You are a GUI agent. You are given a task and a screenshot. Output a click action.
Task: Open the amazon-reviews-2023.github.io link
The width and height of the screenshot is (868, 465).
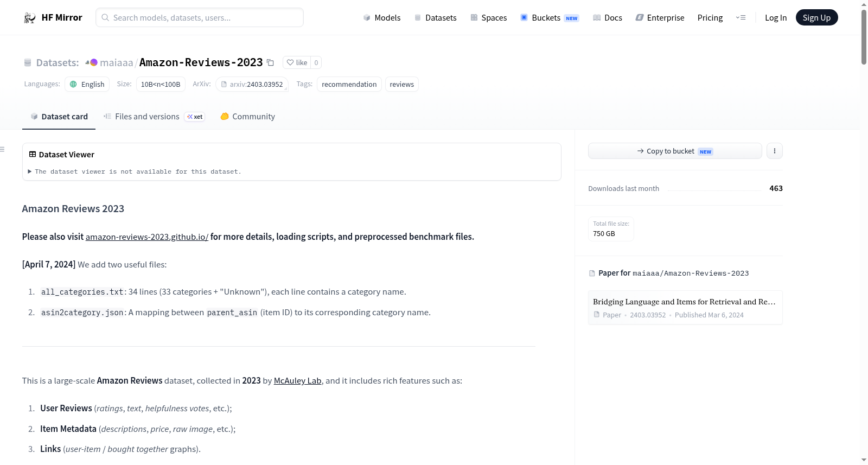(147, 237)
